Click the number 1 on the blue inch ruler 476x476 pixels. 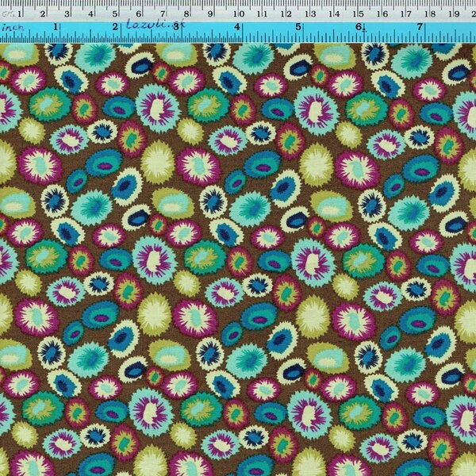[x=56, y=27]
